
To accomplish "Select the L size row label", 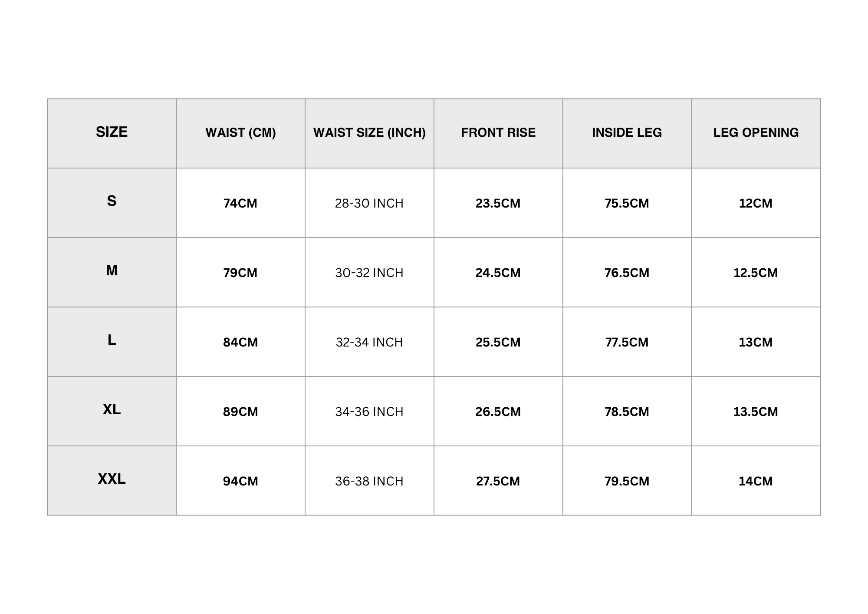I will pos(112,340).
